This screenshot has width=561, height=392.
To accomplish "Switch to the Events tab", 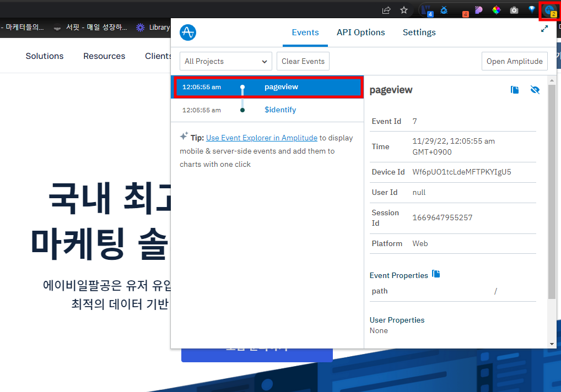I will (x=305, y=32).
